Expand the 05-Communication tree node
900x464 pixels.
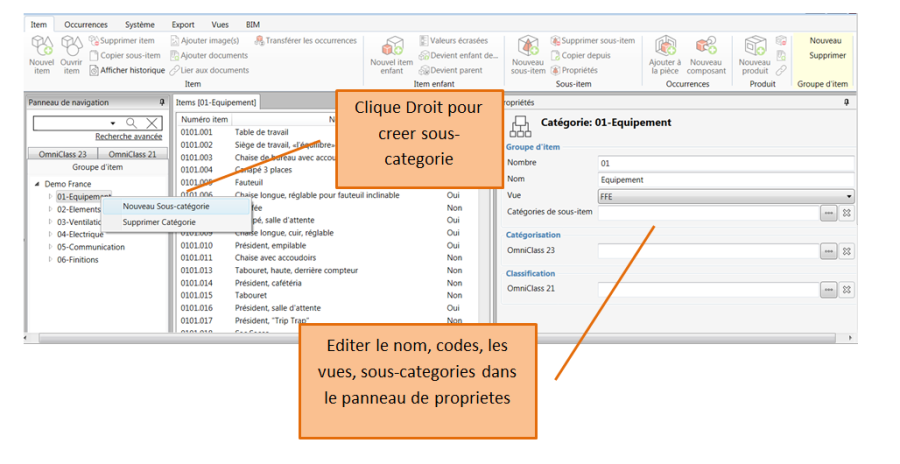(x=50, y=246)
